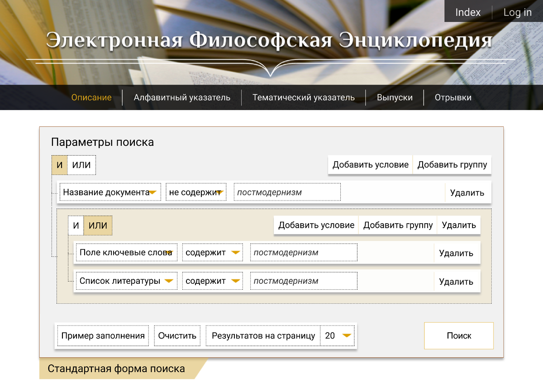Click top-level Добавить группу button
The width and height of the screenshot is (543, 392).
pyautogui.click(x=452, y=165)
